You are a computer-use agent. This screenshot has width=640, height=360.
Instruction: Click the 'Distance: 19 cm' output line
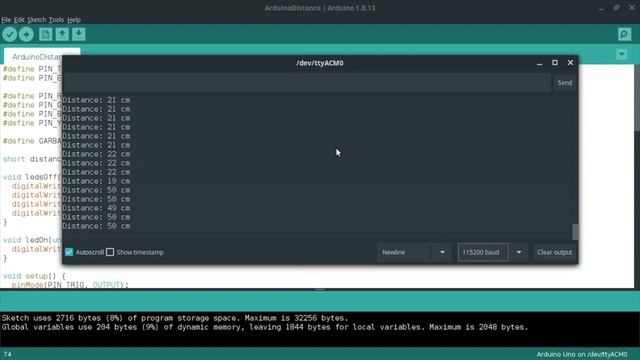tap(96, 181)
